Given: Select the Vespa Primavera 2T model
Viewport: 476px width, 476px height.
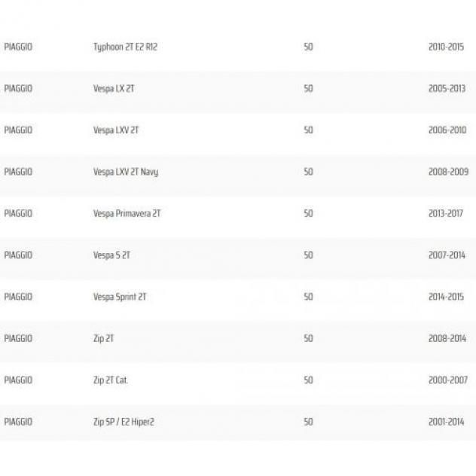Looking at the screenshot, I should click(x=127, y=213).
